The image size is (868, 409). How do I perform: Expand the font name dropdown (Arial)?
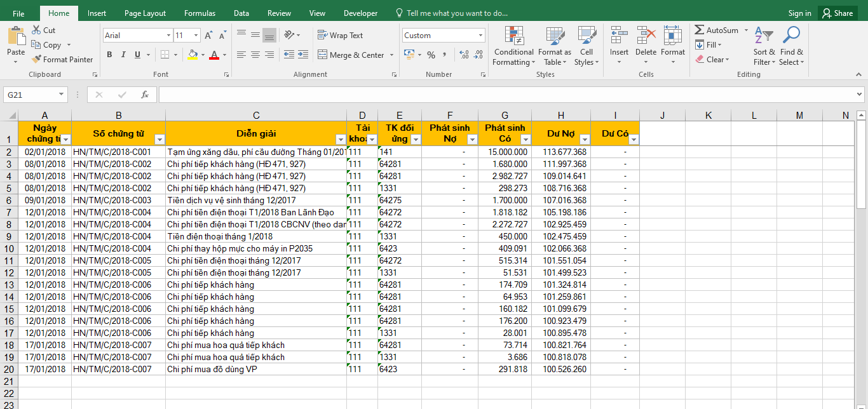168,36
